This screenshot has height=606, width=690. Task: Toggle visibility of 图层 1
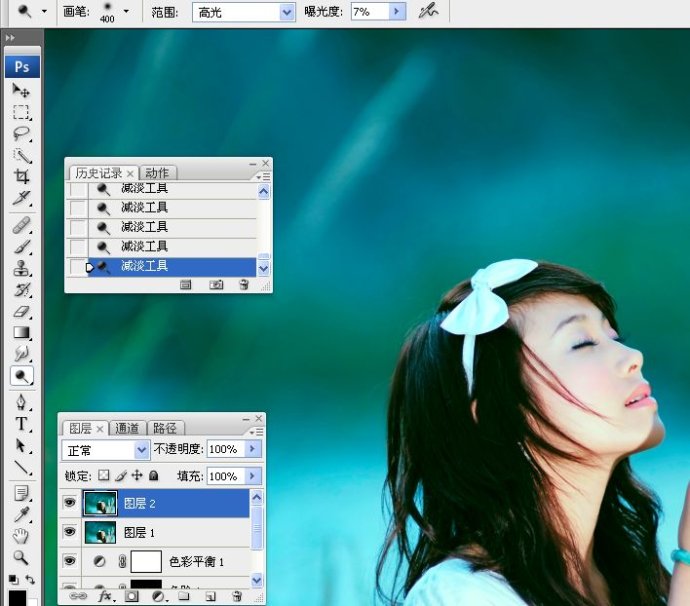[69, 532]
